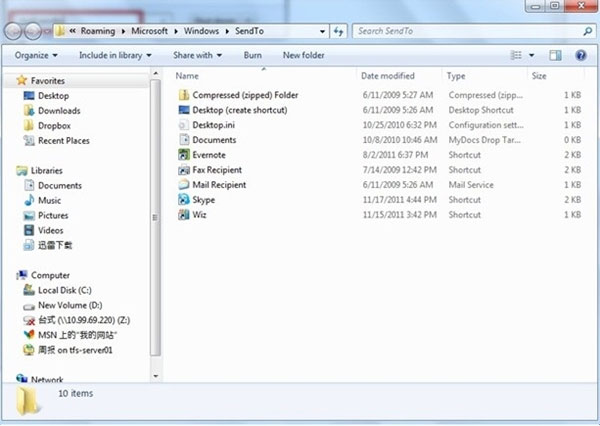This screenshot has height=426, width=600.
Task: Select the 迅雷下载 library entry
Action: click(x=55, y=245)
